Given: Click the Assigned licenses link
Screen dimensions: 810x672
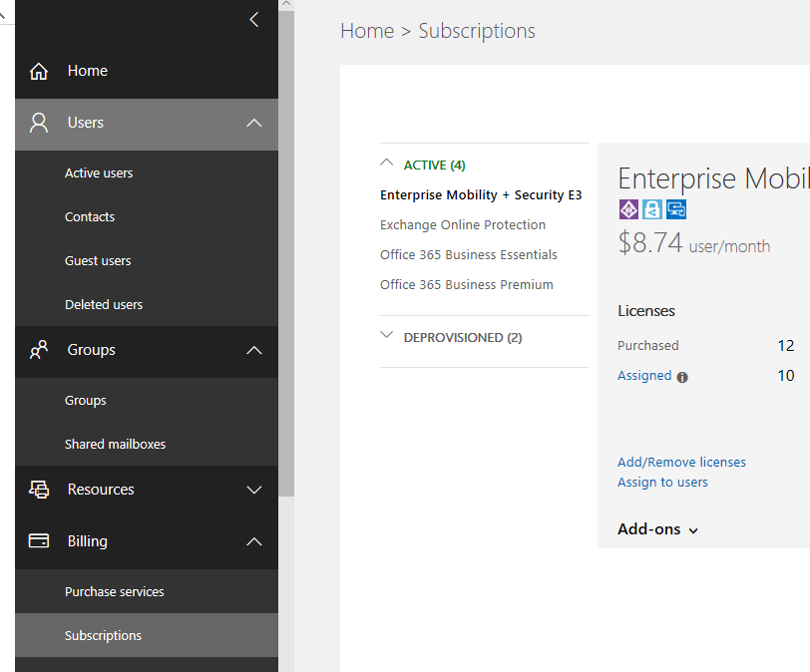Looking at the screenshot, I should point(644,376).
